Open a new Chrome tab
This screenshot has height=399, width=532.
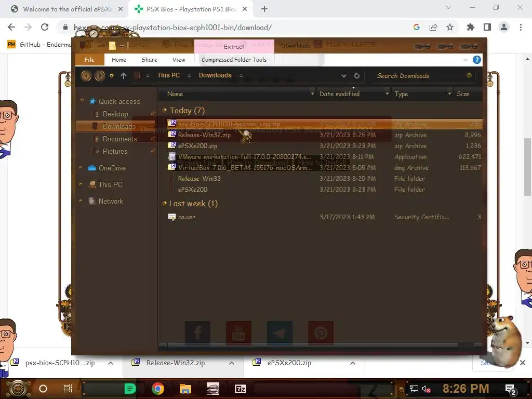tap(264, 9)
